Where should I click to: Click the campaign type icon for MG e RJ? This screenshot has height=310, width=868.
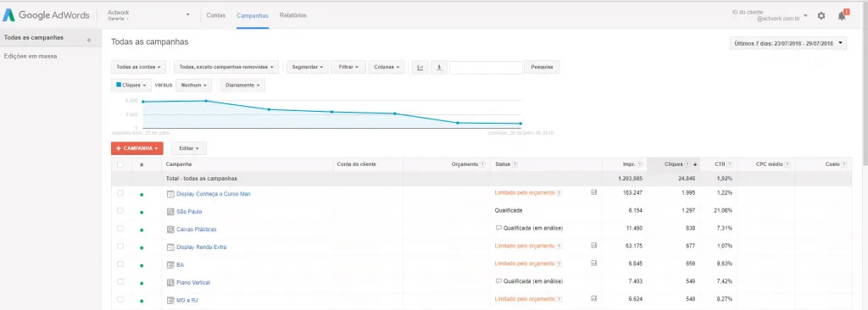(x=170, y=300)
